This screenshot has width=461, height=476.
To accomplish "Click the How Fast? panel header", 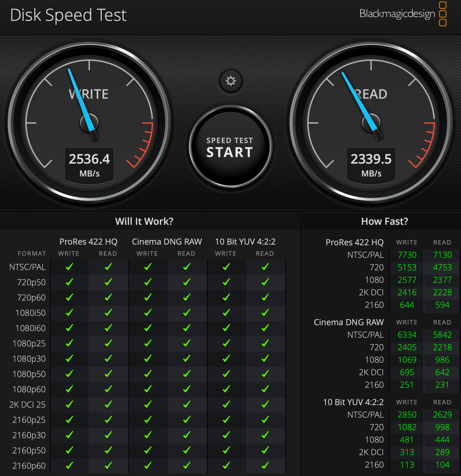I will 384,221.
